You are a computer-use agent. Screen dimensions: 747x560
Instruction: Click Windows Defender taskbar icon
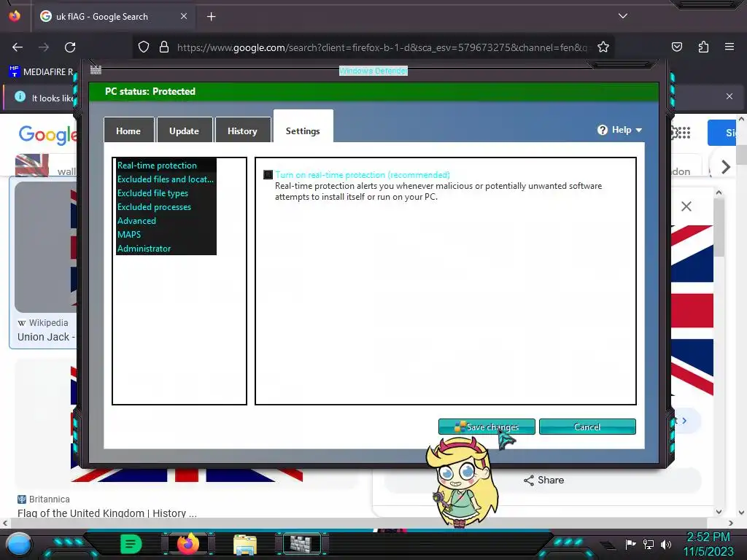(x=301, y=544)
